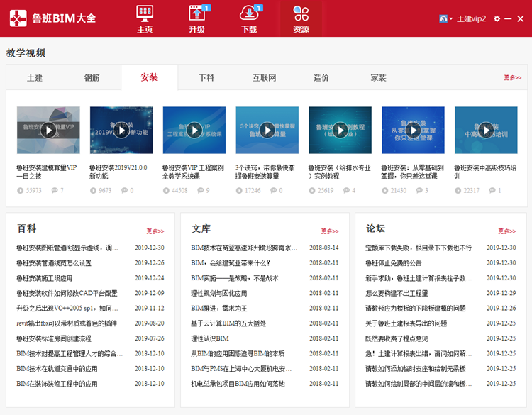The height and width of the screenshot is (415, 532).
Task: Click 更多>> in the 百科 panel
Action: [155, 231]
